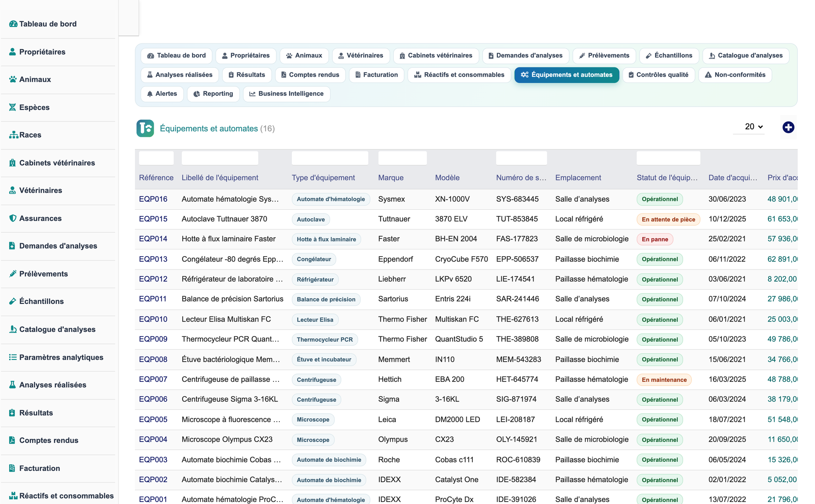
Task: Open the Réactifs et consommables top tab
Action: (x=459, y=75)
